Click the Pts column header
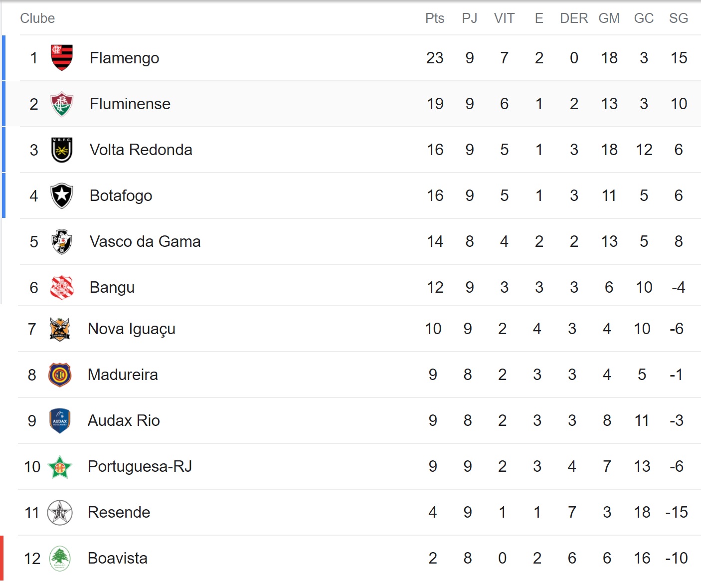701x588 pixels. [x=435, y=18]
